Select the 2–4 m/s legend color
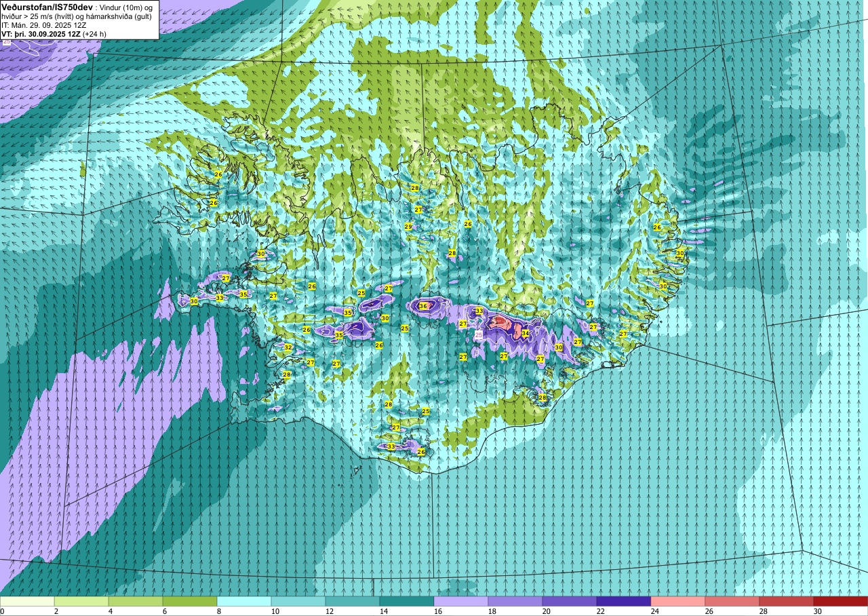 click(81, 601)
